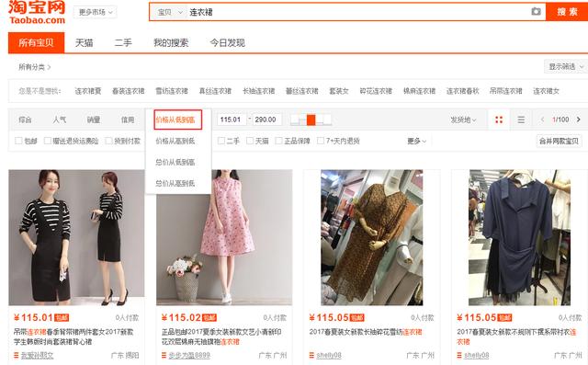Sort results by 综合
This screenshot has height=365, width=588.
tap(25, 120)
